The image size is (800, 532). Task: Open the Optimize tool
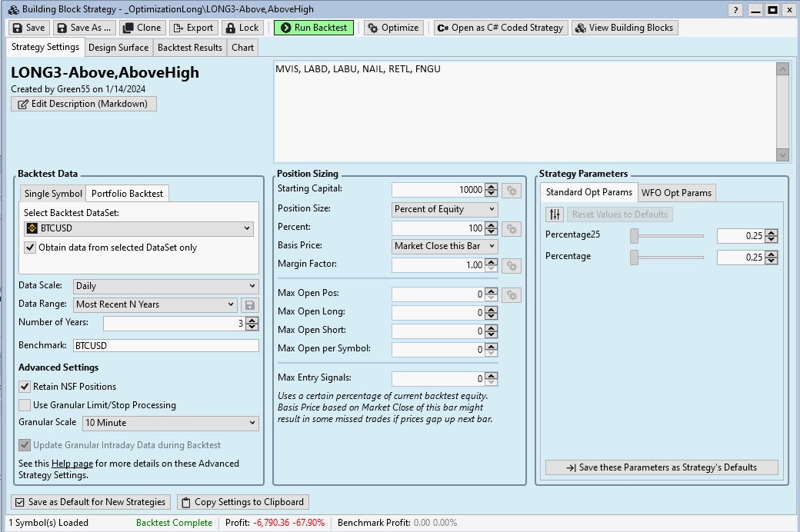(393, 28)
